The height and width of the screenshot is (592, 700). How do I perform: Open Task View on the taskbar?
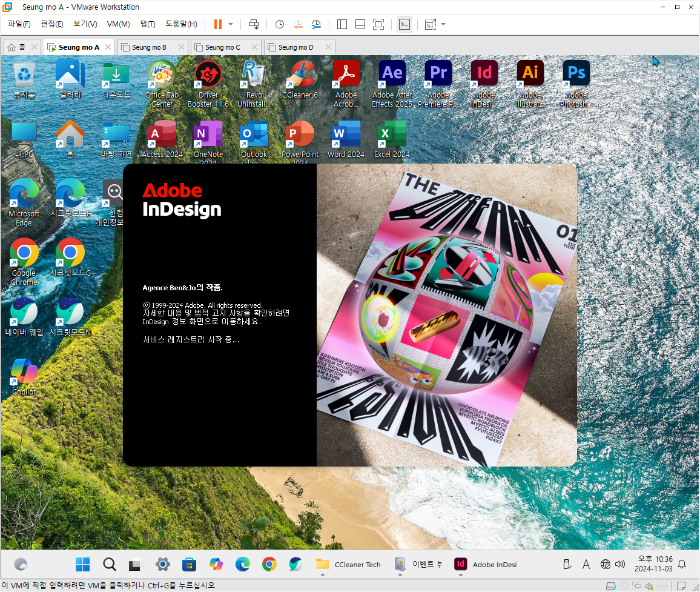point(135,564)
